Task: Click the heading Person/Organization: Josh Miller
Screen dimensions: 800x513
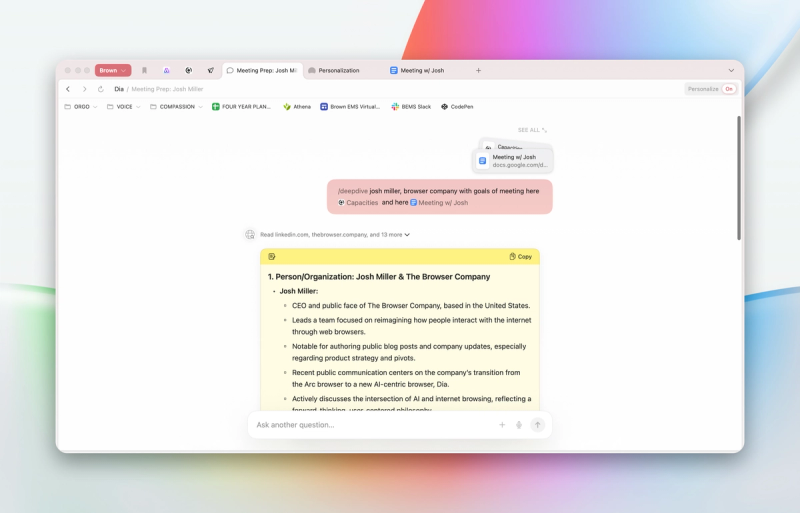Action: (x=379, y=277)
